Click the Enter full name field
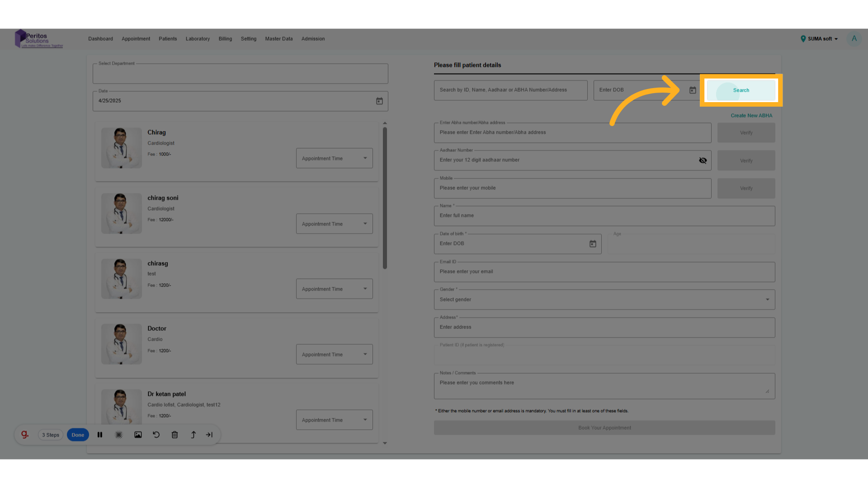 604,216
